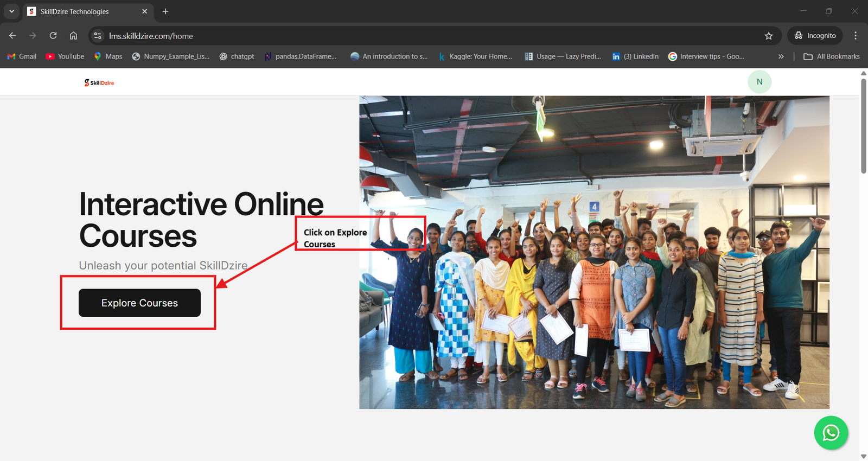Reload the page with the refresh icon
Viewport: 868px width, 461px height.
(53, 36)
